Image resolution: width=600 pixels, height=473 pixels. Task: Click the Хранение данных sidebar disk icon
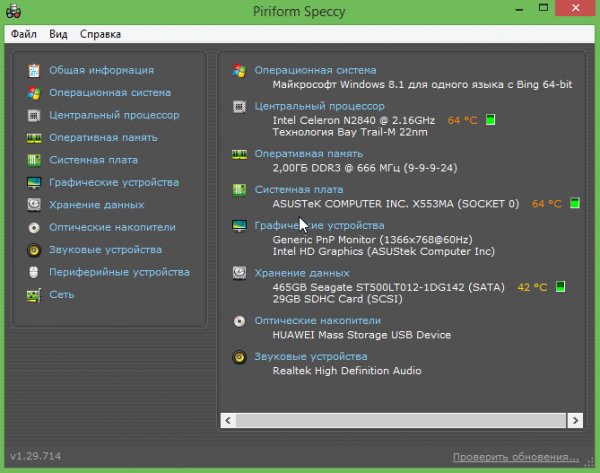point(34,205)
